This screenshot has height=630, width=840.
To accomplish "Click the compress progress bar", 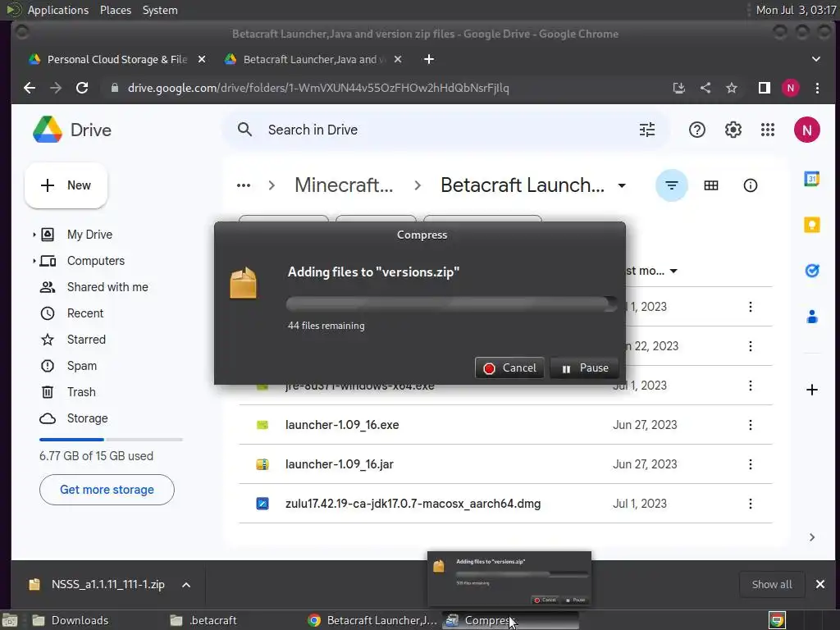I will [452, 304].
